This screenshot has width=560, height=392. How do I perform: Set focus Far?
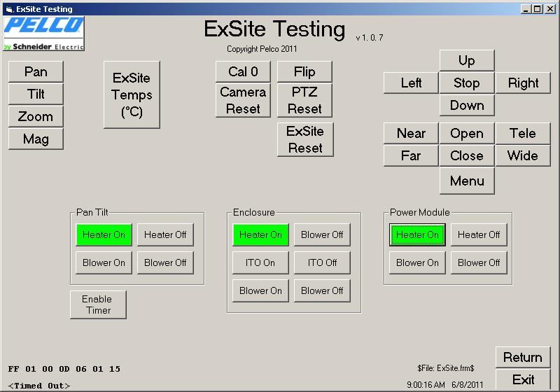pos(411,155)
